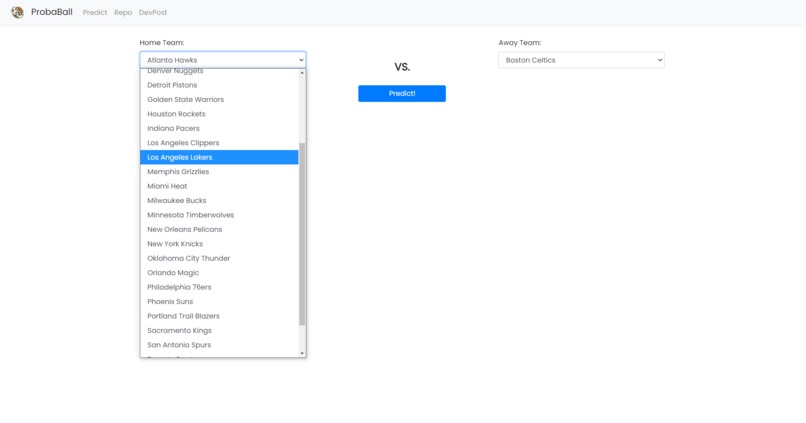The image size is (806, 423).
Task: Pick Miami Heat as home team
Action: point(219,186)
